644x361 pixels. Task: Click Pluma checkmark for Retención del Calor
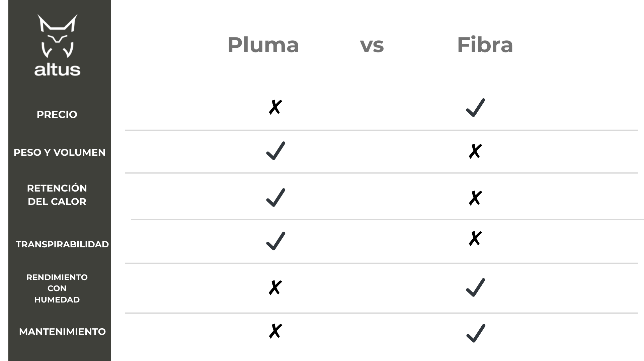coord(275,198)
